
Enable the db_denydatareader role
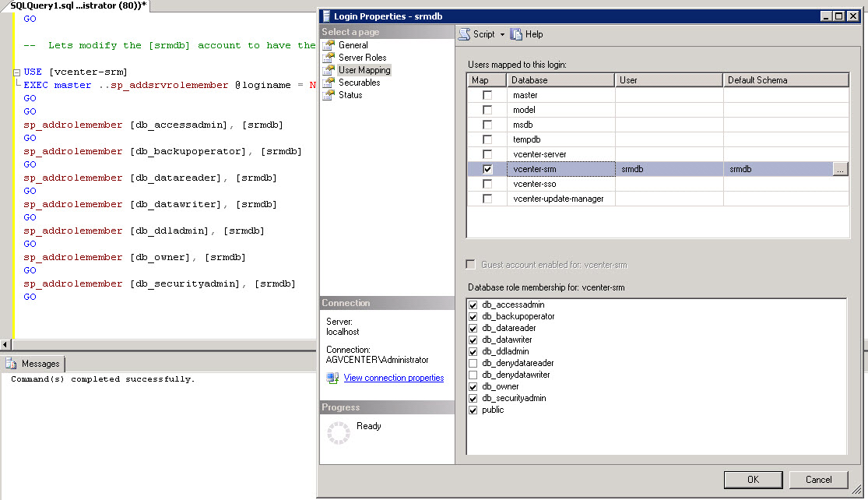pyautogui.click(x=473, y=363)
